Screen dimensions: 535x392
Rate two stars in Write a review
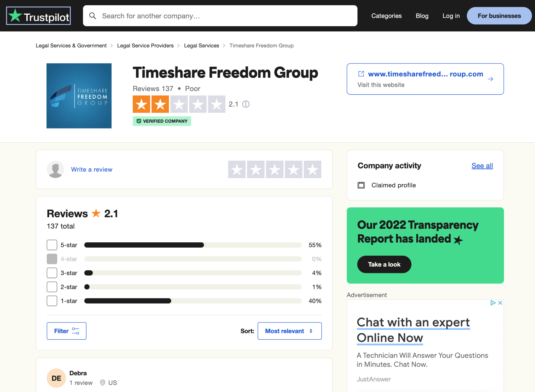[x=256, y=169]
